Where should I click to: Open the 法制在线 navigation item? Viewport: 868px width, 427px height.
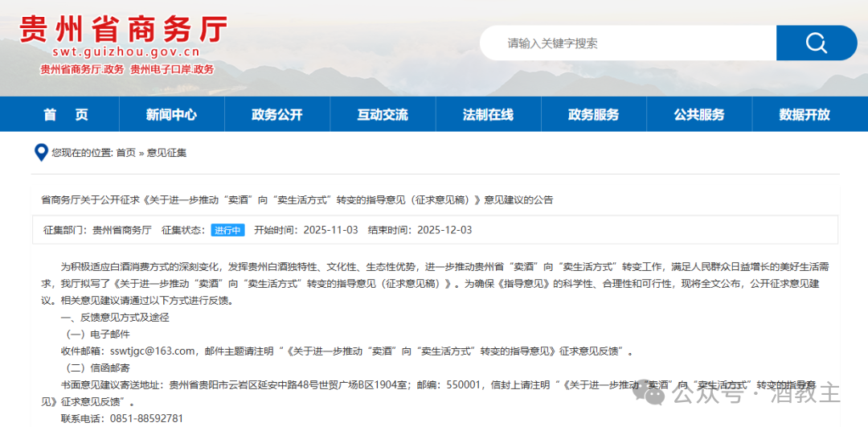488,115
